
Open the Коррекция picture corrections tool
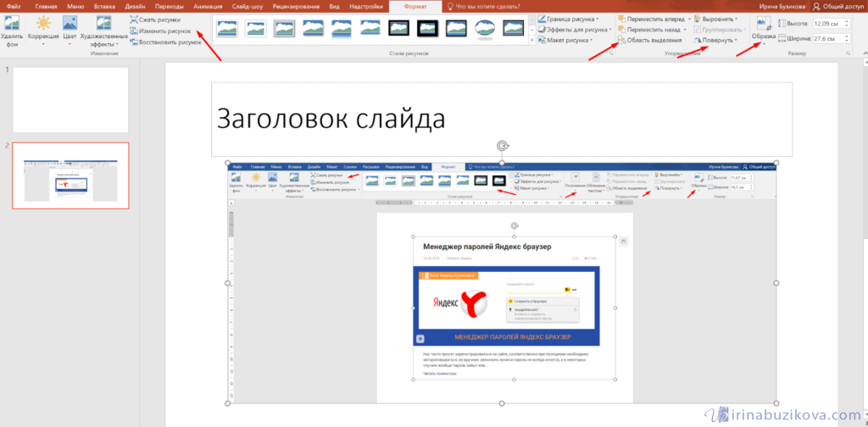(42, 24)
